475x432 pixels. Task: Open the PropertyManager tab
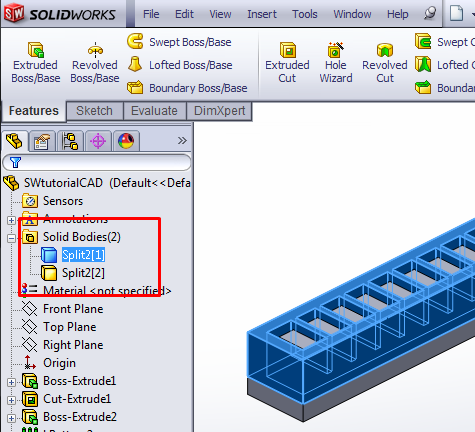coord(42,141)
